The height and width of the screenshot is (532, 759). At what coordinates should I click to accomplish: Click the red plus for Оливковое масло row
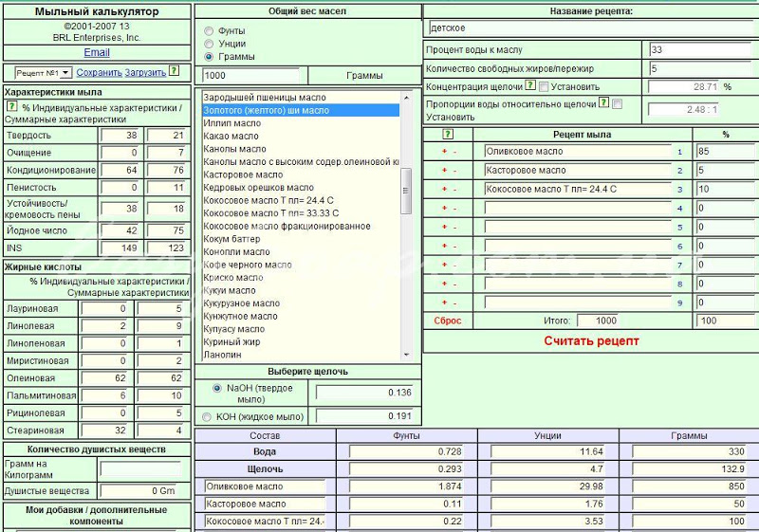pos(444,152)
